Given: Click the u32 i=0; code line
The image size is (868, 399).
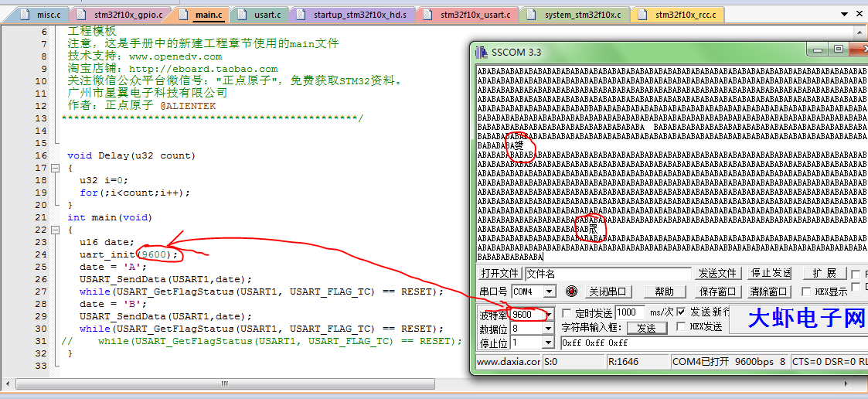Looking at the screenshot, I should [x=104, y=180].
